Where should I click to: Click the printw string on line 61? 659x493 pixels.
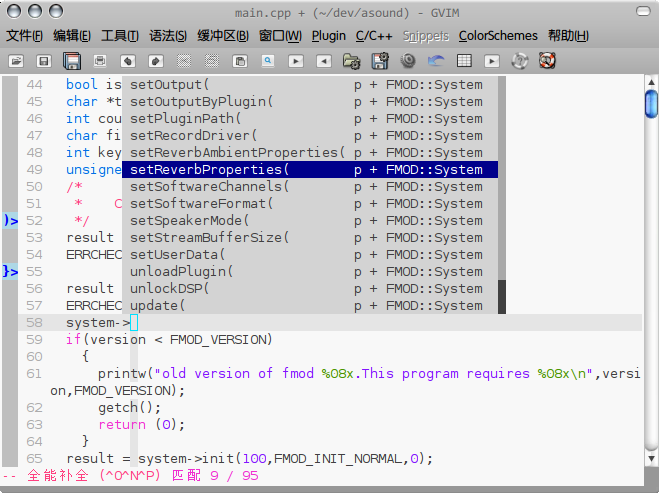click(374, 374)
